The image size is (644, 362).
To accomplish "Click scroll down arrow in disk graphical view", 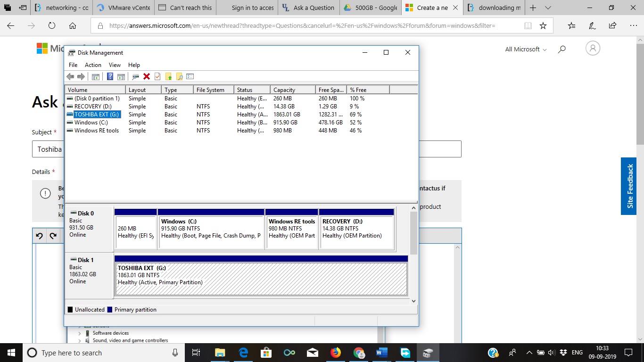I will [x=414, y=301].
